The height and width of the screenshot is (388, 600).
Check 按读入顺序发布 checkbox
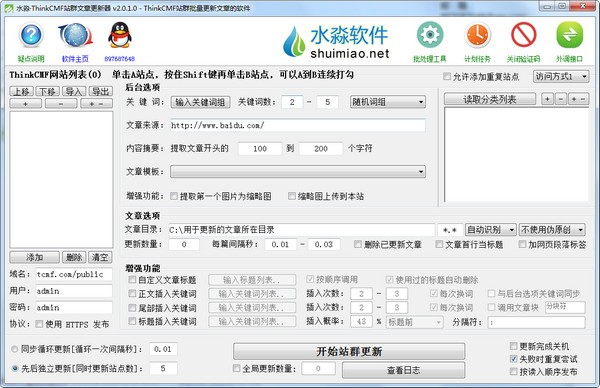click(514, 372)
